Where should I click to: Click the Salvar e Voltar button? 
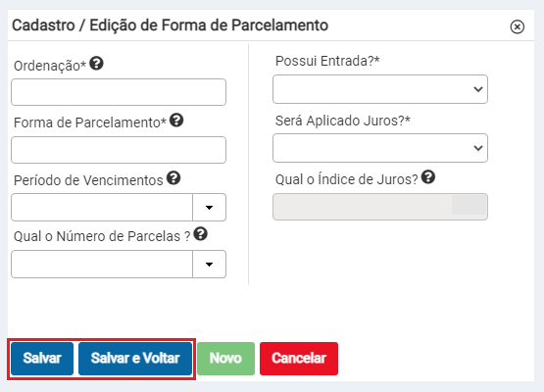coord(135,359)
